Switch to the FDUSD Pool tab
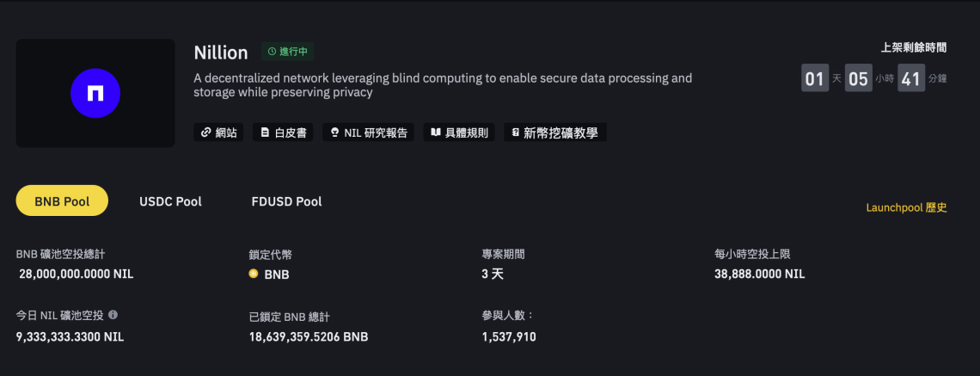Image resolution: width=980 pixels, height=376 pixels. point(286,201)
